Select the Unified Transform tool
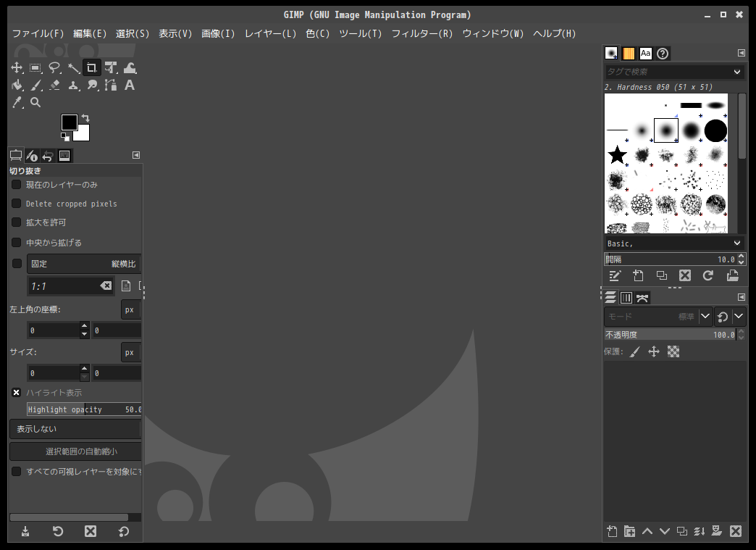 tap(111, 68)
